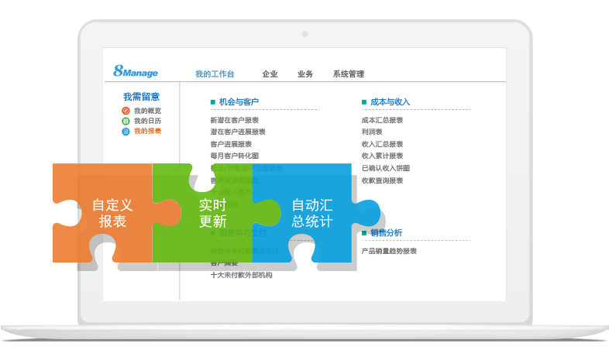Open 十大未付款外部机构 report
This screenshot has height=364, width=609.
pos(241,275)
